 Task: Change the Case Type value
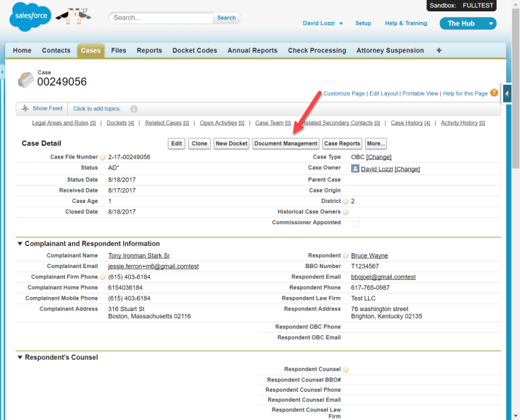(x=379, y=157)
